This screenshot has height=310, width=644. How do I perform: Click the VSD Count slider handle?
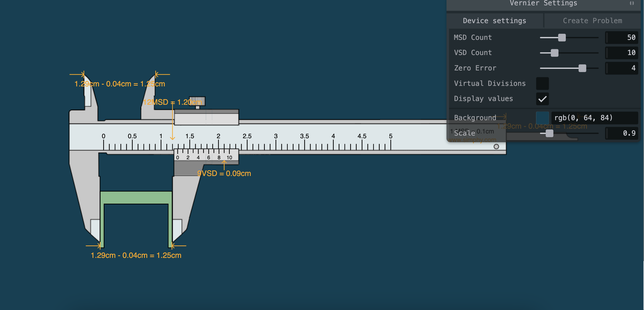click(x=554, y=53)
